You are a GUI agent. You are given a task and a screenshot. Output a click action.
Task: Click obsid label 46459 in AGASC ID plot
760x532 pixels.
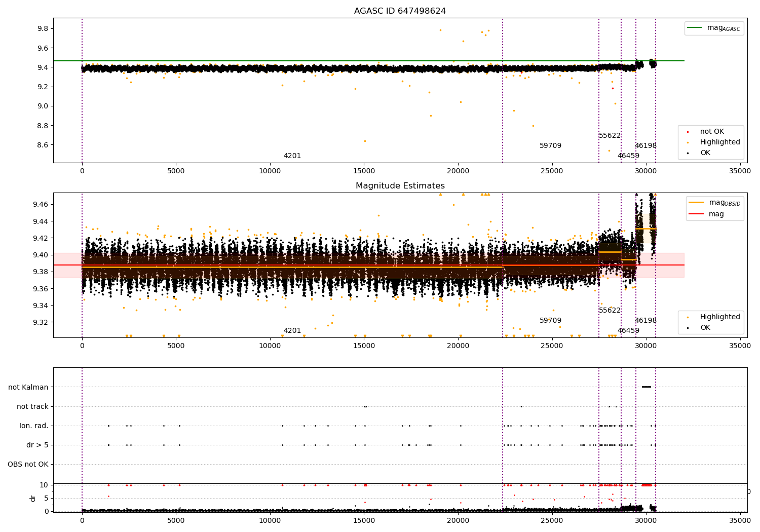(628, 156)
